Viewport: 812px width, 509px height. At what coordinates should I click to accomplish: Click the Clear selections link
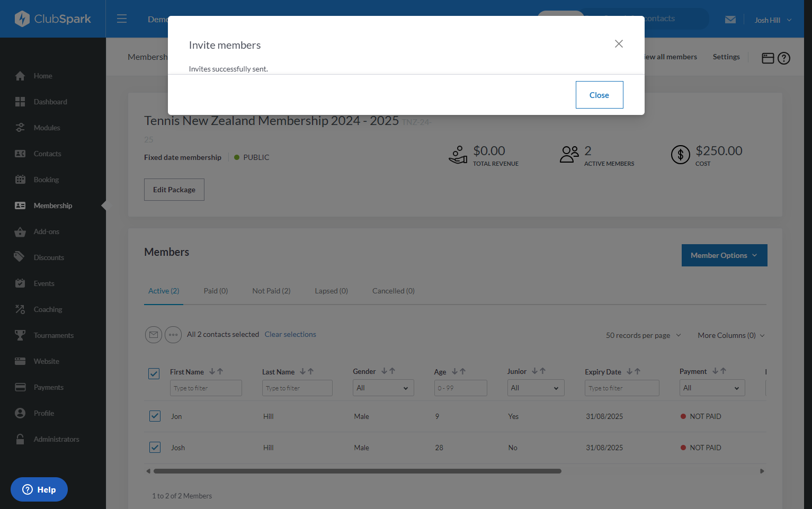(290, 334)
